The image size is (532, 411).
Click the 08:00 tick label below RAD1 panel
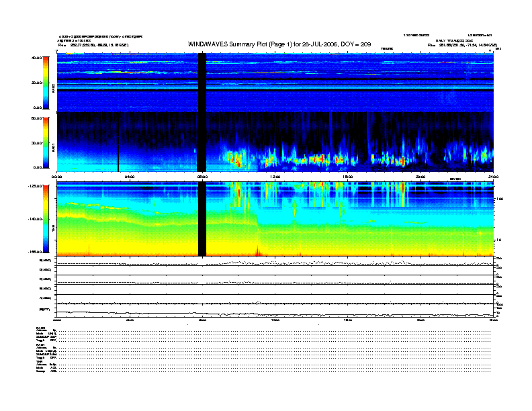[x=202, y=177]
